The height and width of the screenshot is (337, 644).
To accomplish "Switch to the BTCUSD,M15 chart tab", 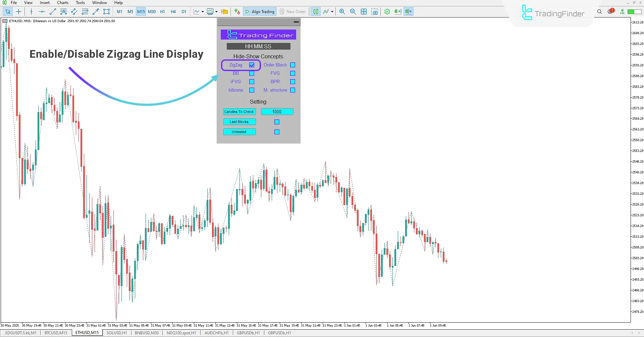I will [x=56, y=333].
